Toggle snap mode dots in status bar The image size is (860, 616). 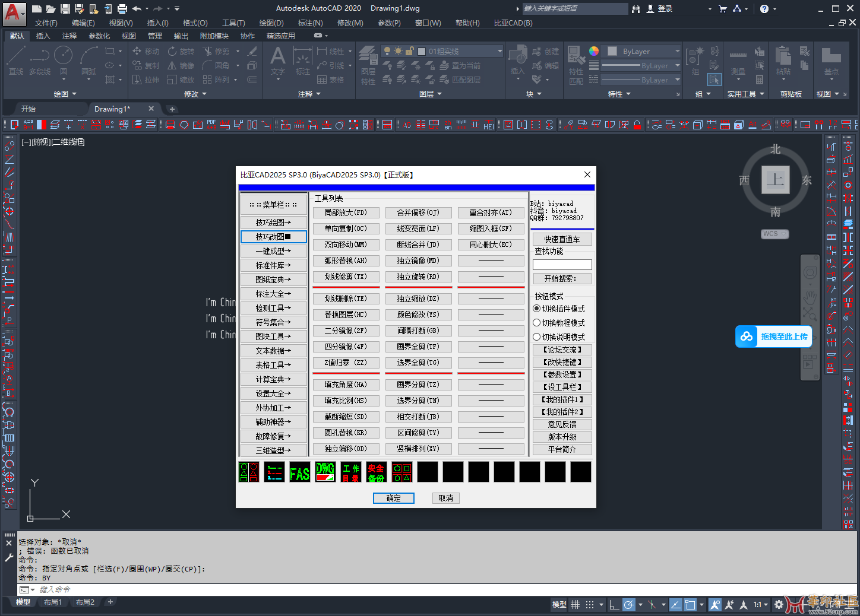coord(590,605)
